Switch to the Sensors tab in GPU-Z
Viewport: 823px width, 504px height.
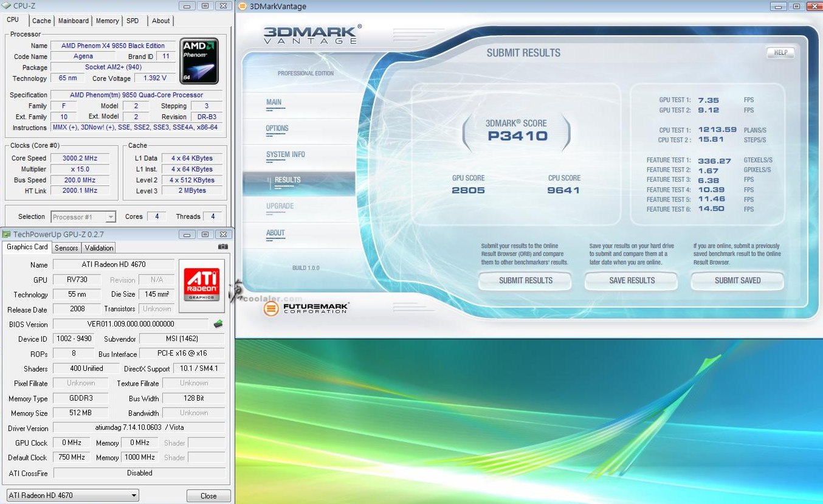coord(66,247)
